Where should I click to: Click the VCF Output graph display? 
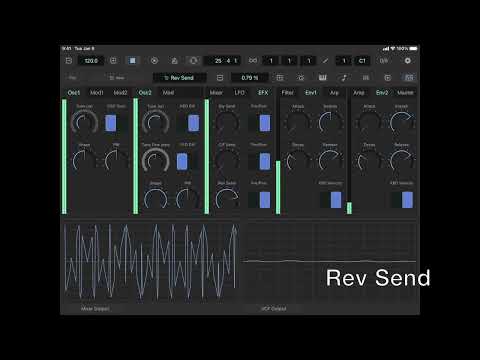(329, 262)
